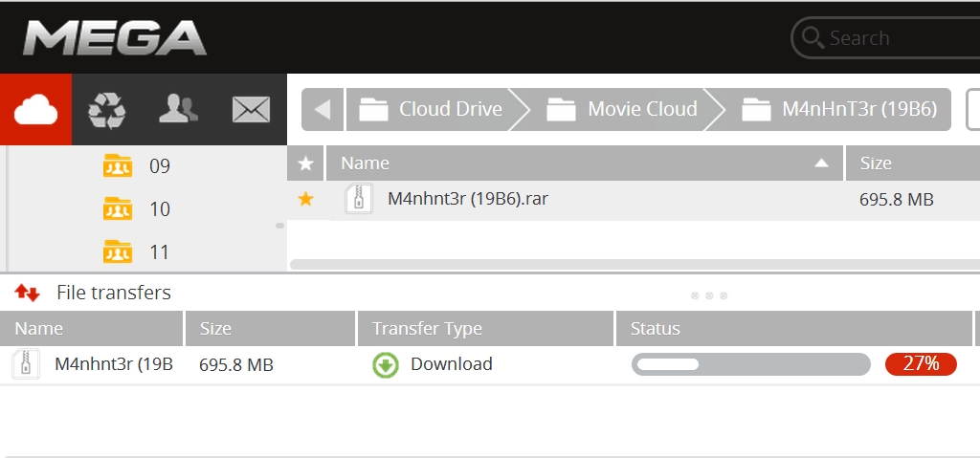Click the search magnifier icon
This screenshot has height=458, width=980.
[813, 37]
